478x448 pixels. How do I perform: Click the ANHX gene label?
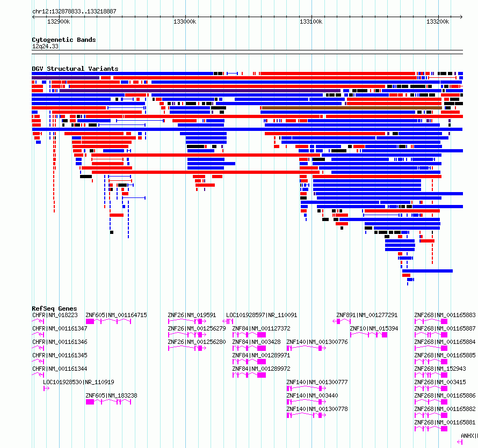(x=469, y=436)
